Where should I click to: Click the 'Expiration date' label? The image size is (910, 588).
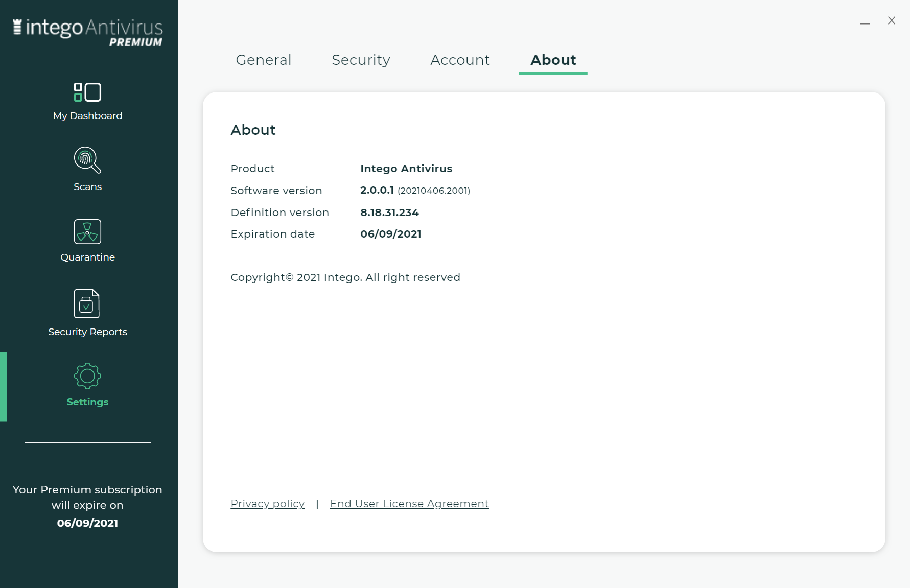(273, 234)
